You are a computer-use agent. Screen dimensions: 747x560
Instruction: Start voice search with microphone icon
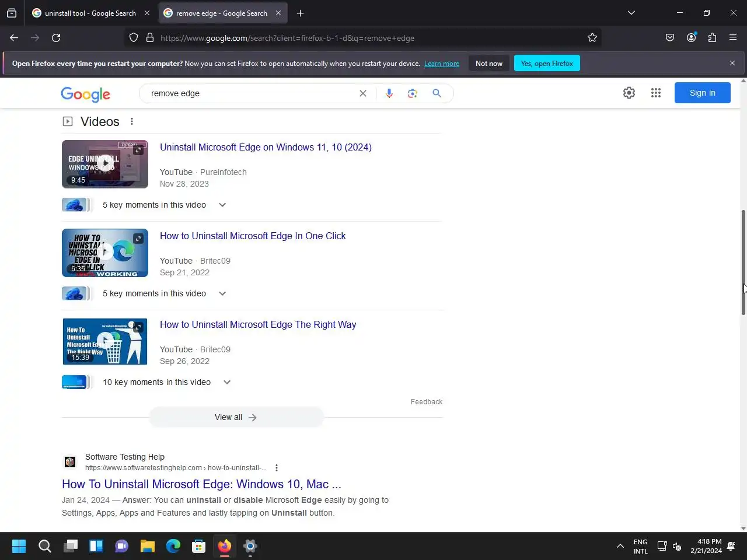389,93
